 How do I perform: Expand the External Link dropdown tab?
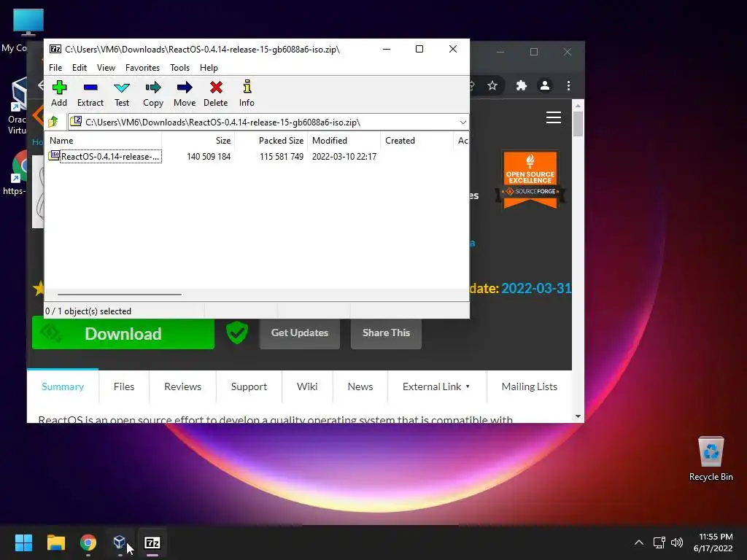click(437, 386)
